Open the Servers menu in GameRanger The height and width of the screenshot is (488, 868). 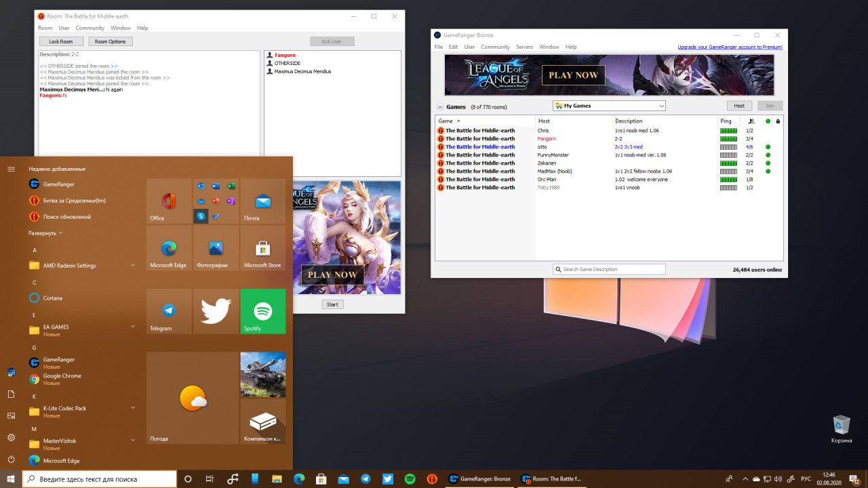(524, 47)
